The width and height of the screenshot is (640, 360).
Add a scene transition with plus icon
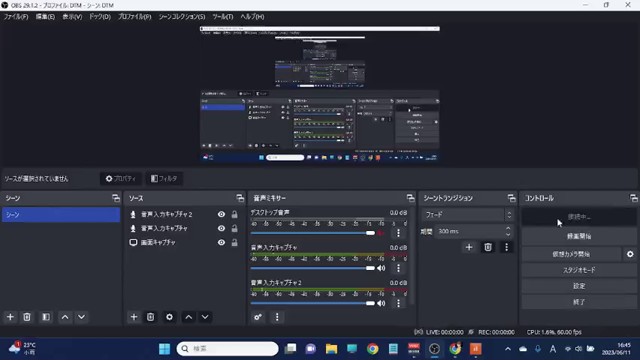point(469,247)
